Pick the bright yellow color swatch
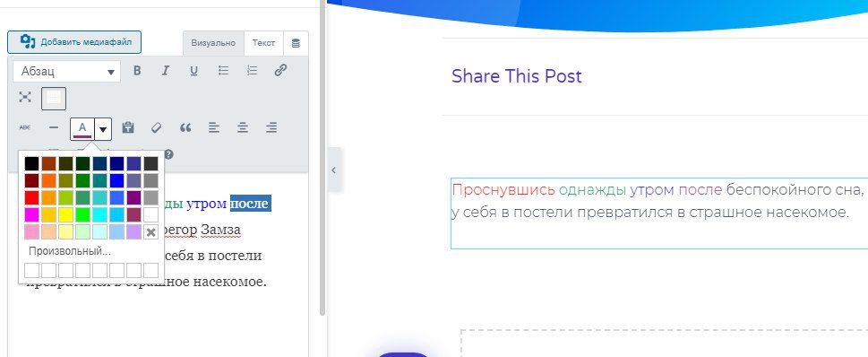The width and height of the screenshot is (868, 357). point(66,214)
